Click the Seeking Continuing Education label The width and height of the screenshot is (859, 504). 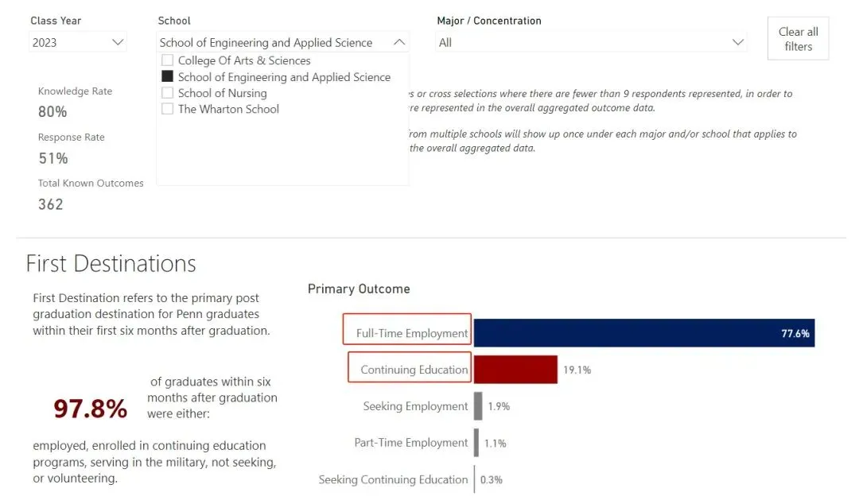click(393, 479)
